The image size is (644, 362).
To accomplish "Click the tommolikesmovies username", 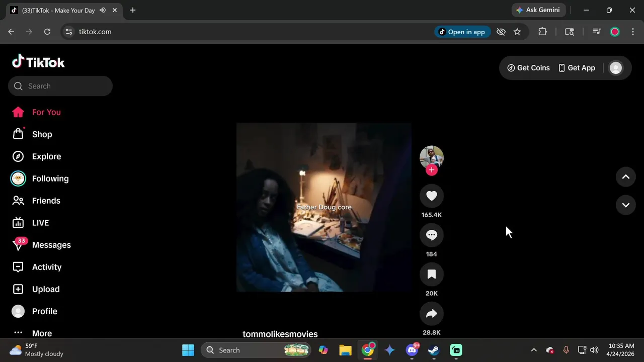I will (x=280, y=334).
